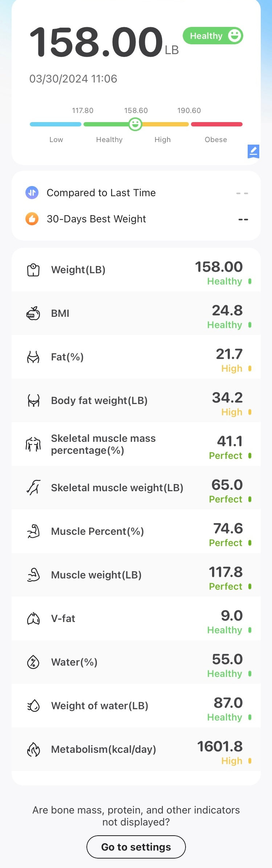
Task: Select the Weight of water droplet icon
Action: point(33,706)
